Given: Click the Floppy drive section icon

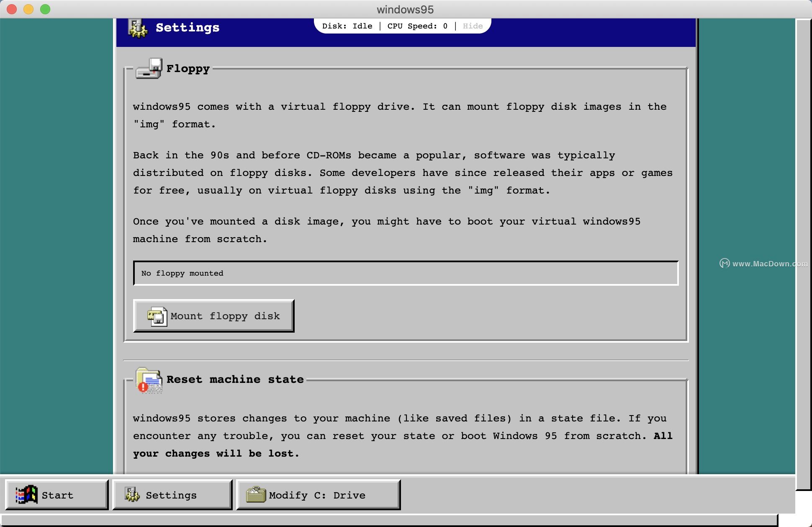Looking at the screenshot, I should coord(149,69).
